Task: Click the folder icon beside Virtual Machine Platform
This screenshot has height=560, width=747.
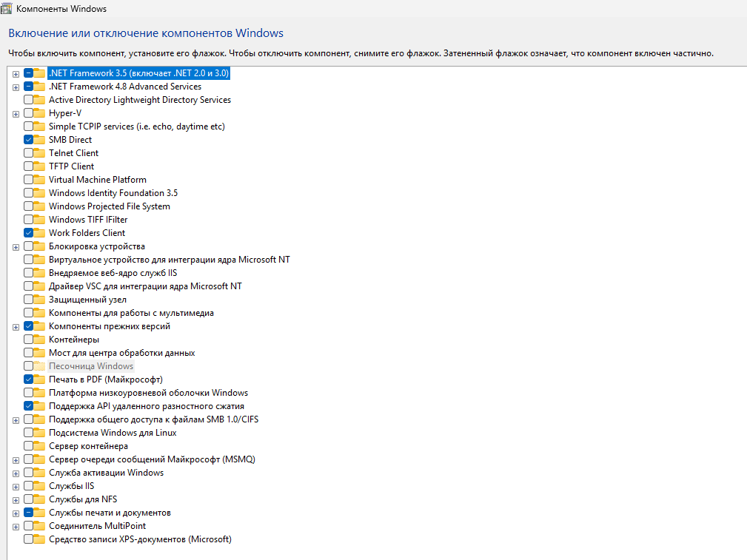Action: 39,180
